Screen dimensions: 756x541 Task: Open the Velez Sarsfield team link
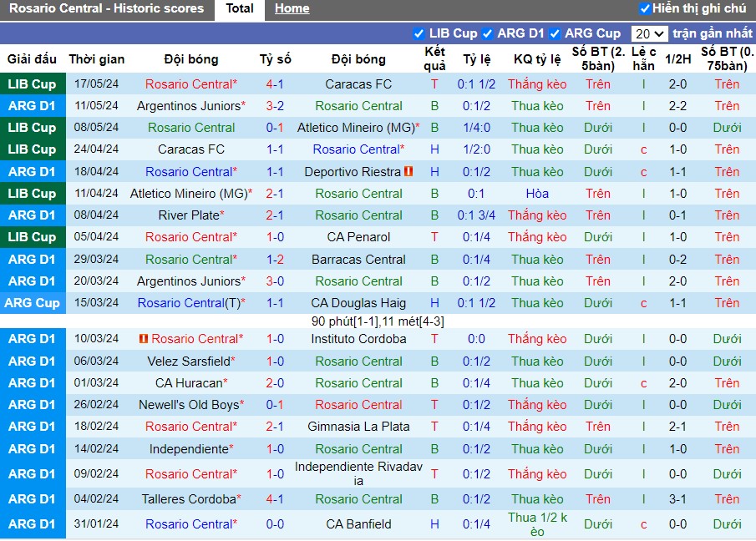(x=189, y=362)
